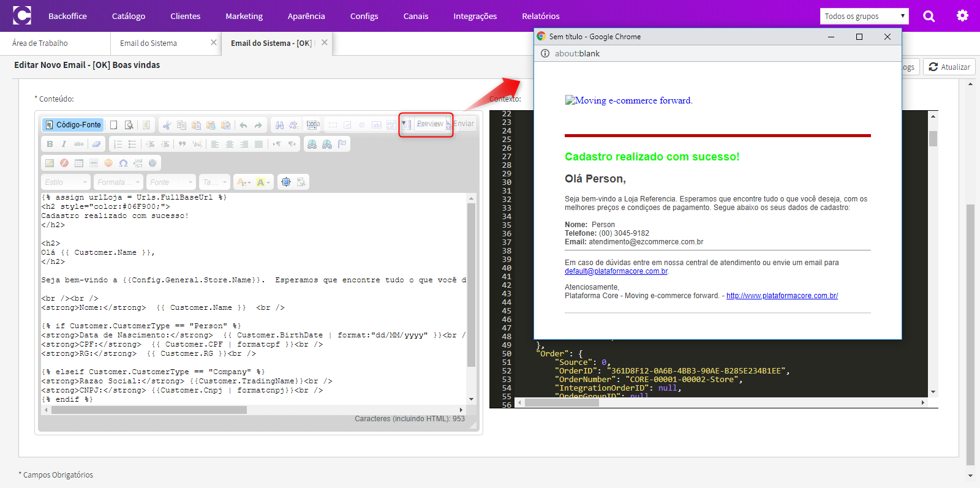Click the Insert Link globe icon

tap(312, 144)
